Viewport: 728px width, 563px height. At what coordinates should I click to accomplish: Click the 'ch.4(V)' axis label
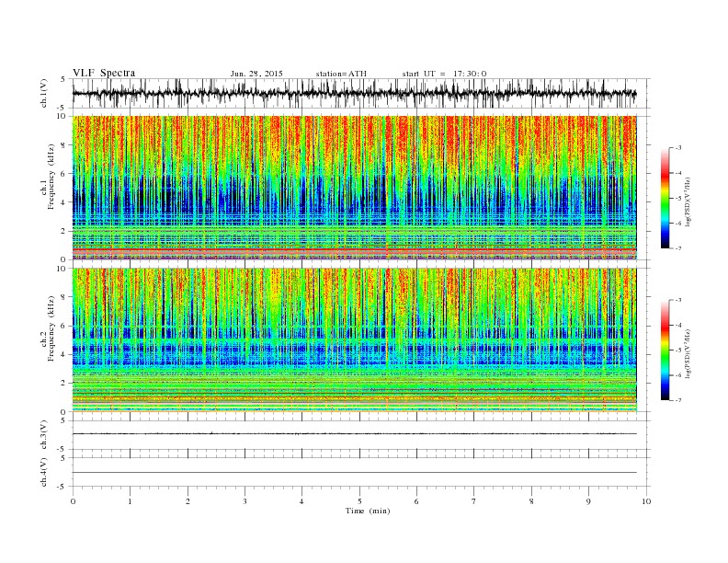coord(44,473)
